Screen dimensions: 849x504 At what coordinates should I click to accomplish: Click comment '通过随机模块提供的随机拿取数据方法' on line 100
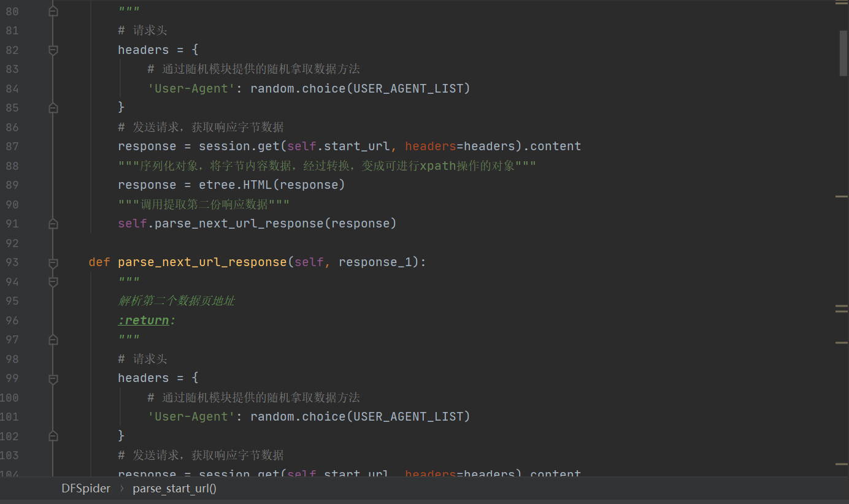tap(261, 397)
